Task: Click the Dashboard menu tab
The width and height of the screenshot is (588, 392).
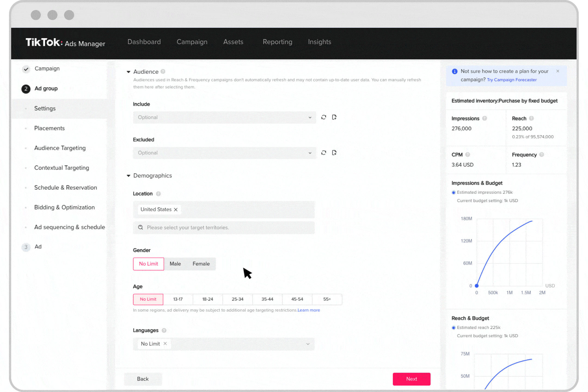Action: [x=143, y=42]
